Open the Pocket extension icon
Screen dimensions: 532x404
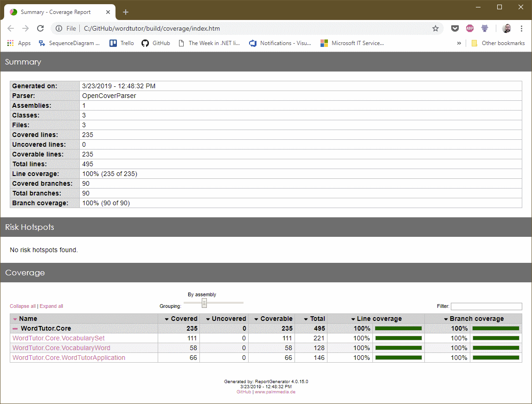[x=455, y=28]
